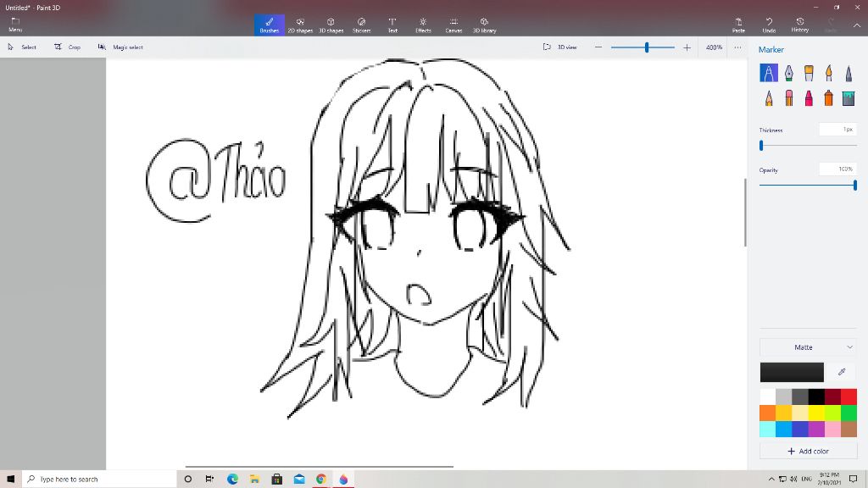
Task: Click the Opacity slider track
Action: click(x=808, y=186)
